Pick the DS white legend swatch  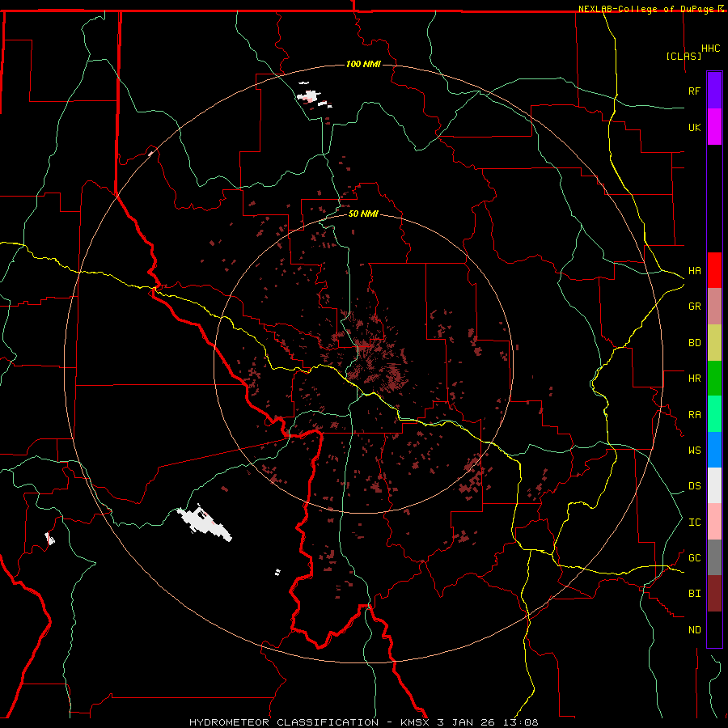coord(714,485)
